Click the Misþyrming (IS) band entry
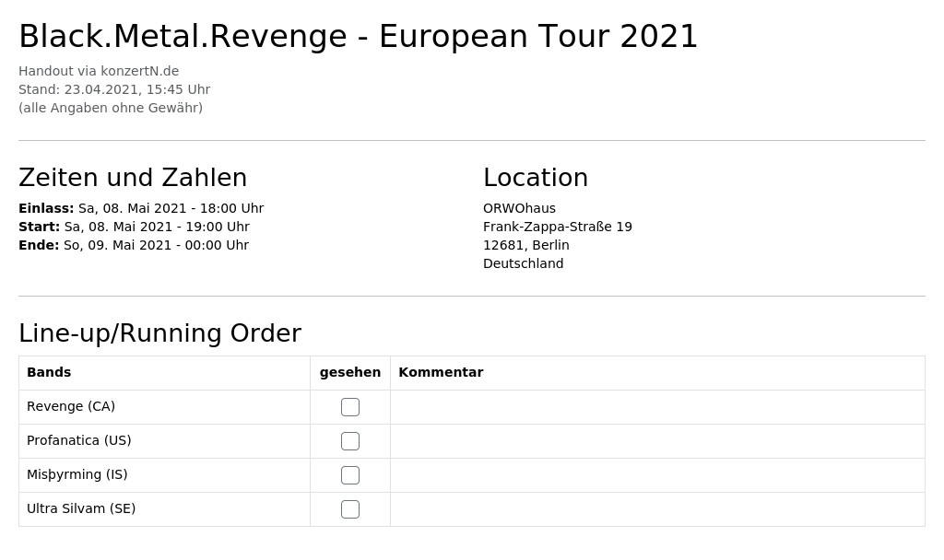Viewport: 944px width, 560px height. (77, 474)
